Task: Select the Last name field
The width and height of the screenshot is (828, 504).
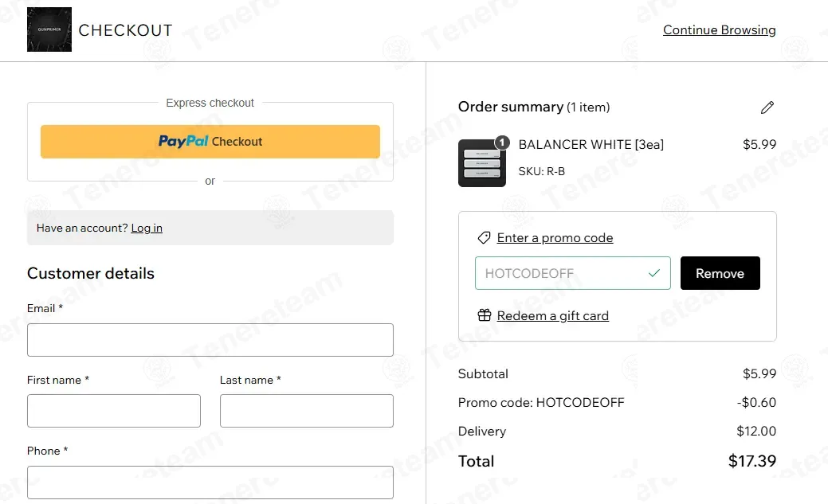Action: pyautogui.click(x=307, y=411)
